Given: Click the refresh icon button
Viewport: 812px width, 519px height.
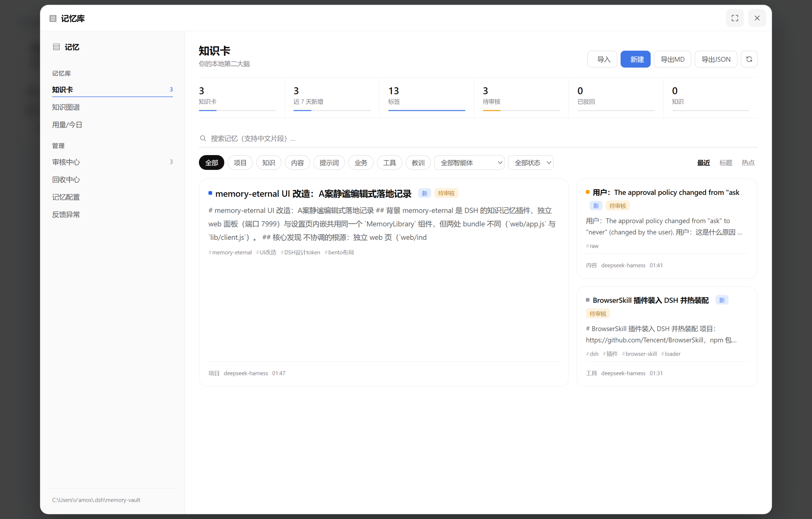Looking at the screenshot, I should point(749,59).
